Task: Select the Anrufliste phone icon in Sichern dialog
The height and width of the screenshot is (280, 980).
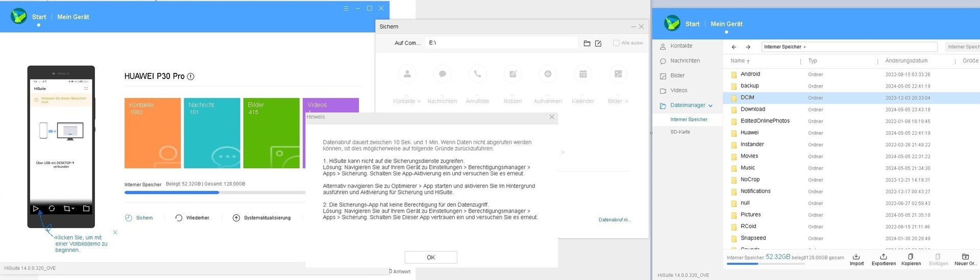Action: pyautogui.click(x=477, y=74)
